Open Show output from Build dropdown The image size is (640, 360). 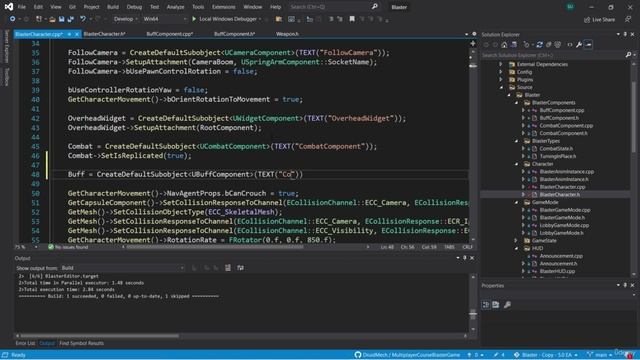(122, 268)
